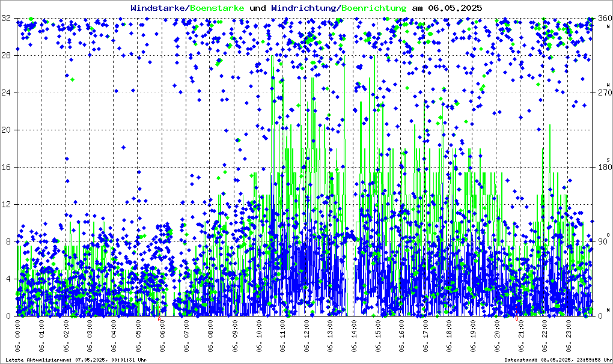Select the 'Windrichtung' title word
Image resolution: width=613 pixels, height=364 pixels.
303,8
